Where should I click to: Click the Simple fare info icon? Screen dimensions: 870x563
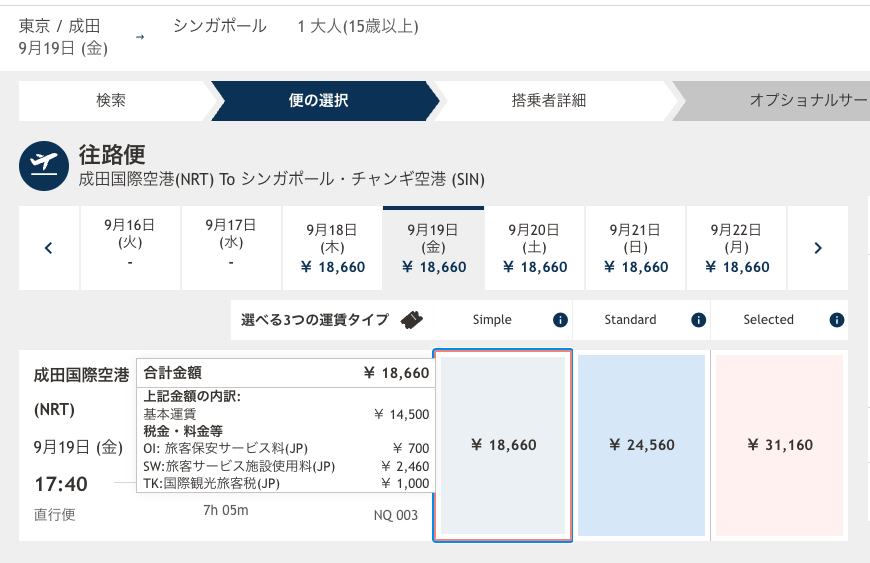pos(560,320)
